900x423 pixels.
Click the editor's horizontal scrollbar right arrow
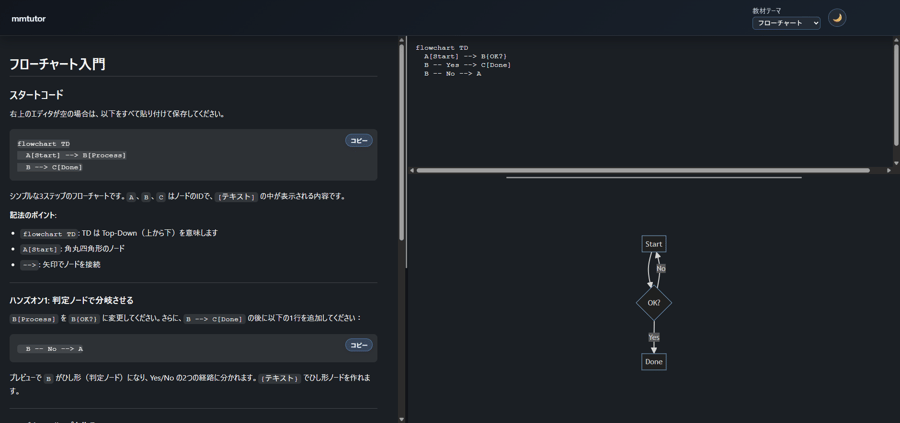[888, 170]
